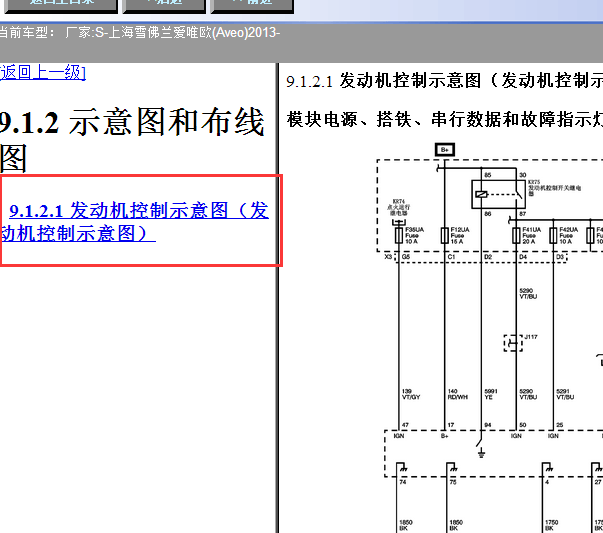Click the cut-off 前进 forward button at top

tap(252, 5)
